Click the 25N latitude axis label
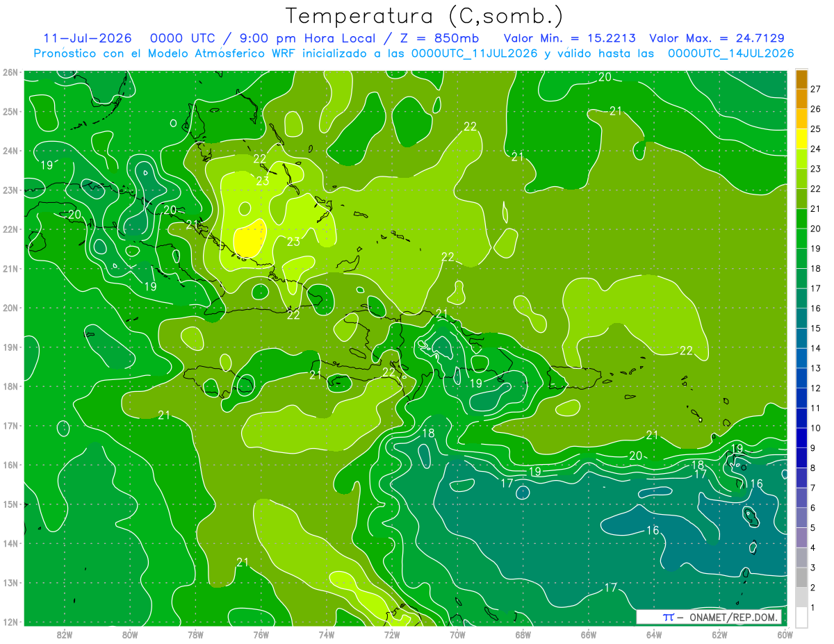834x644 pixels. tap(10, 112)
